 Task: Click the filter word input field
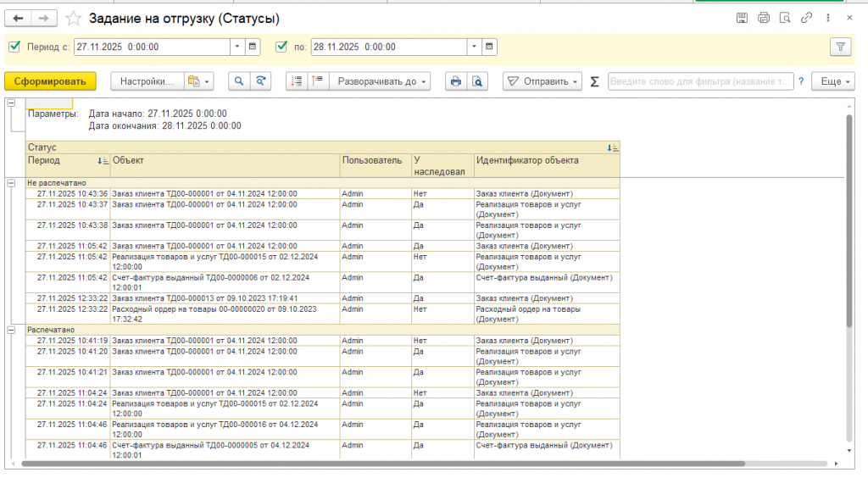[700, 81]
